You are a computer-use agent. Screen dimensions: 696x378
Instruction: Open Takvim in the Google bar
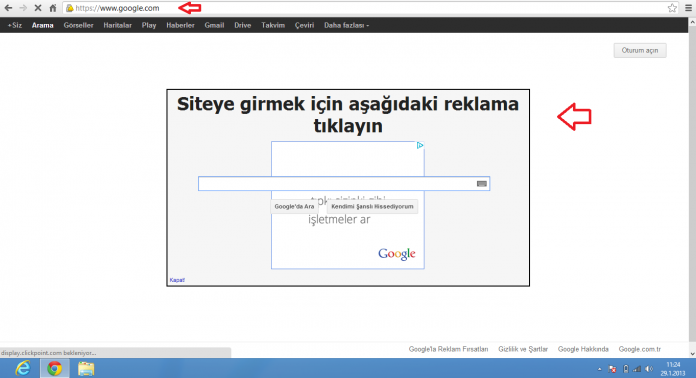click(x=273, y=25)
